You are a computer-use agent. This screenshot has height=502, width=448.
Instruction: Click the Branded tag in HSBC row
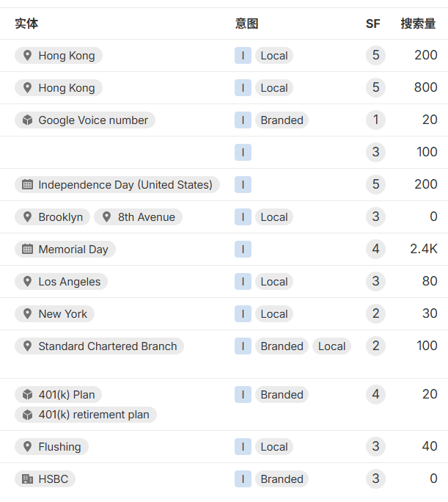tap(282, 479)
